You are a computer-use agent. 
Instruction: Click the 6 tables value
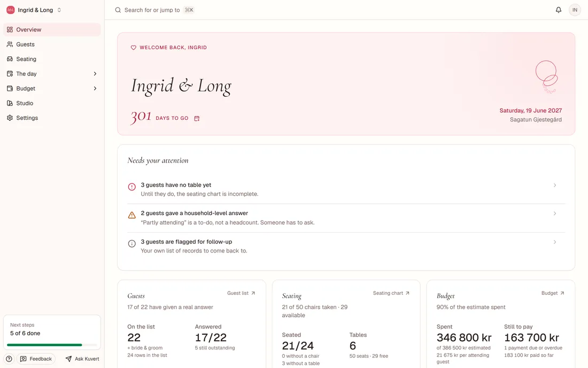point(352,346)
